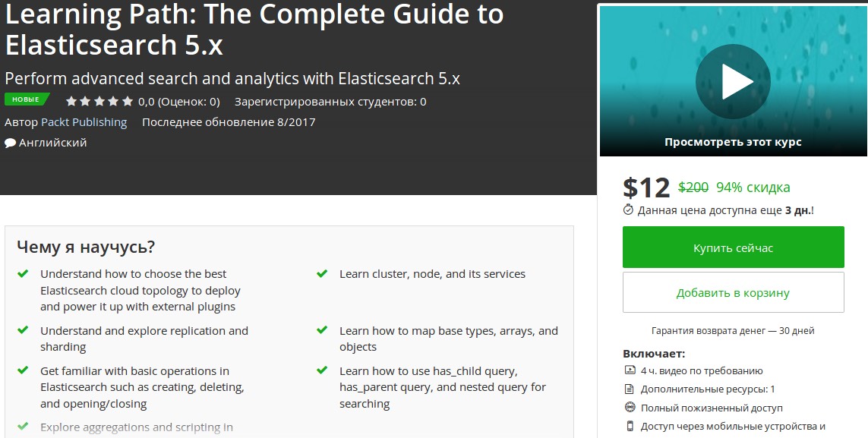Click the checkmark beside cluster and node item
The image size is (868, 438).
tap(321, 274)
